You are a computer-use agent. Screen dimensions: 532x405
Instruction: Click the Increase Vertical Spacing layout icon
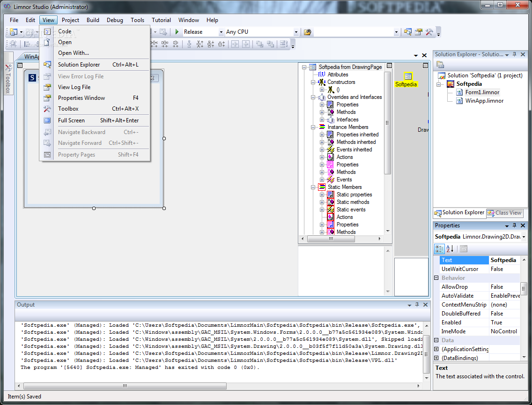tap(200, 44)
